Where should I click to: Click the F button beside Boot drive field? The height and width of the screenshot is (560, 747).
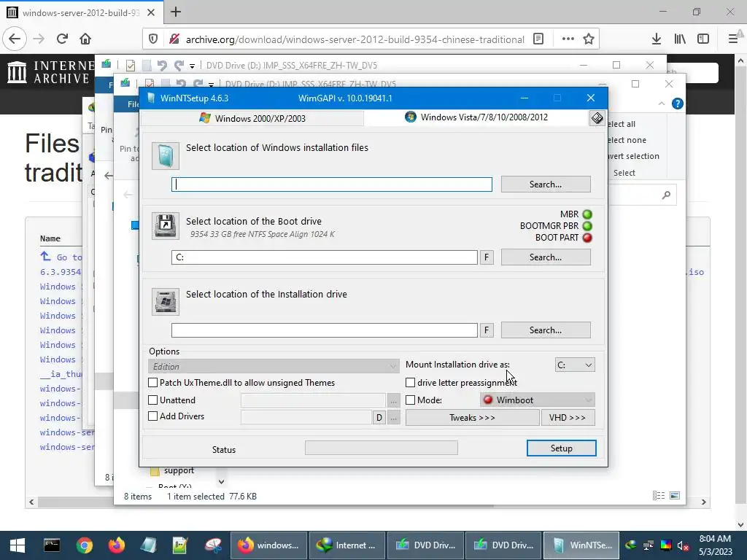pyautogui.click(x=487, y=257)
